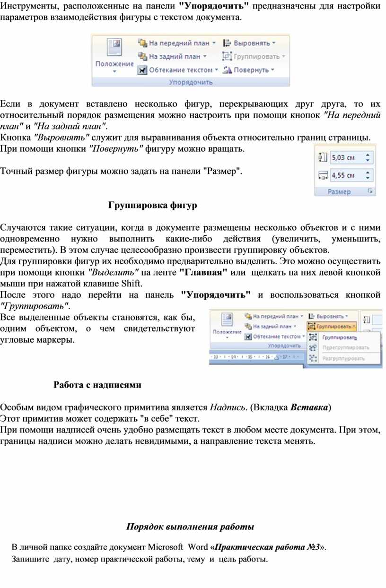
Task: Open the Выровнять arrow in the top panel
Action: (x=274, y=43)
